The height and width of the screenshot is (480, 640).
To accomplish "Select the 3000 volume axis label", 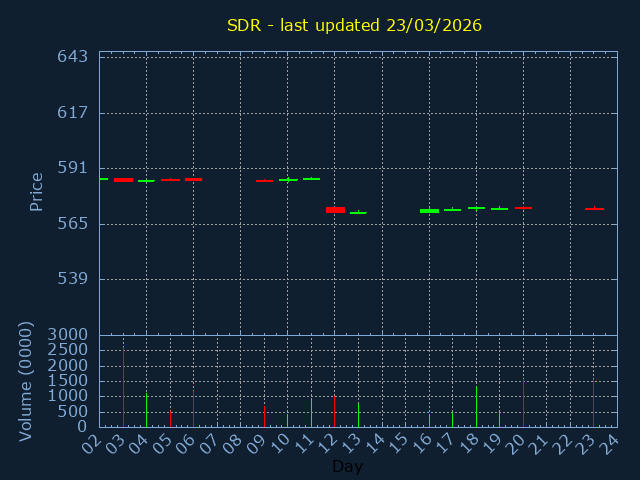I will tap(66, 334).
